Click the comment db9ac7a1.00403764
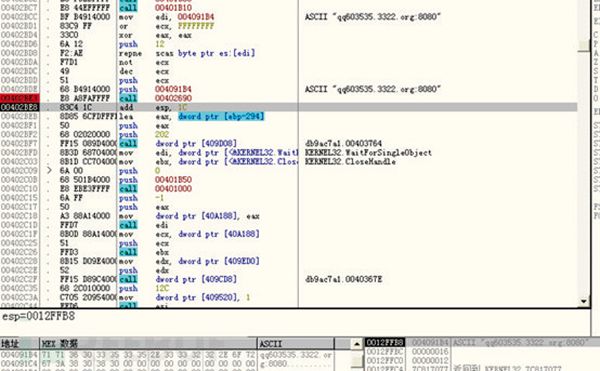This screenshot has height=371, width=600. 343,144
